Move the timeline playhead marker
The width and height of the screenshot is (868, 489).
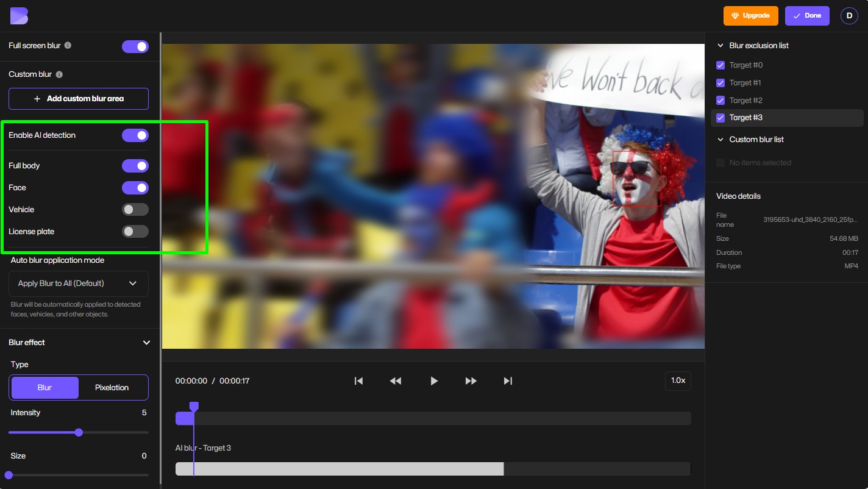click(x=193, y=405)
